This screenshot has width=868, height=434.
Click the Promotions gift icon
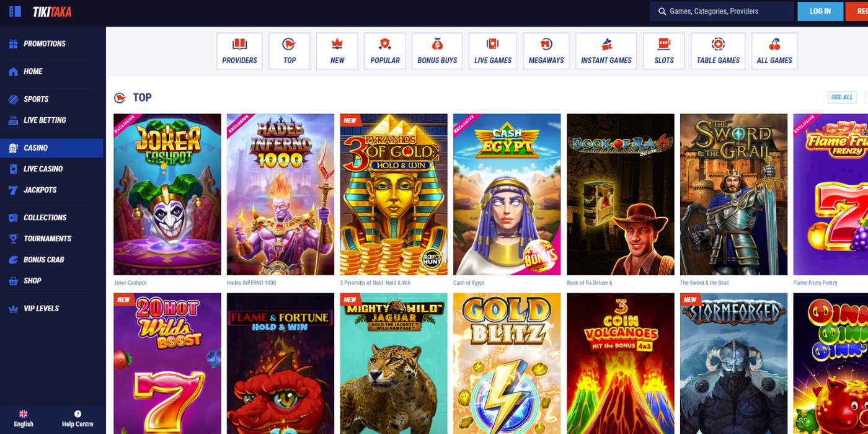click(x=13, y=44)
